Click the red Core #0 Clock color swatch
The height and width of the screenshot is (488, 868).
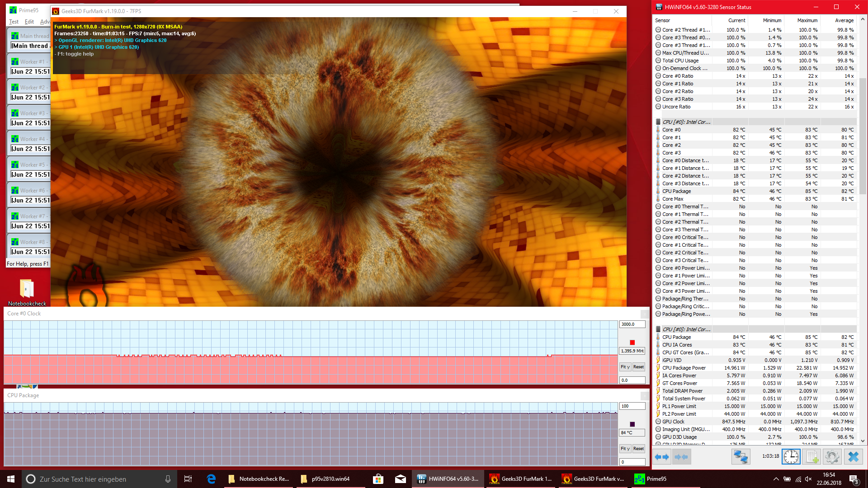click(x=632, y=343)
